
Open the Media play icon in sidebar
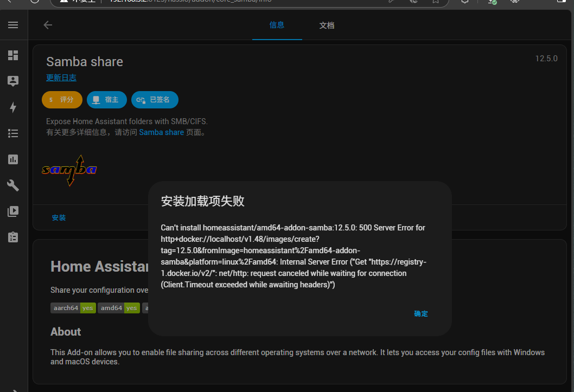coord(13,211)
